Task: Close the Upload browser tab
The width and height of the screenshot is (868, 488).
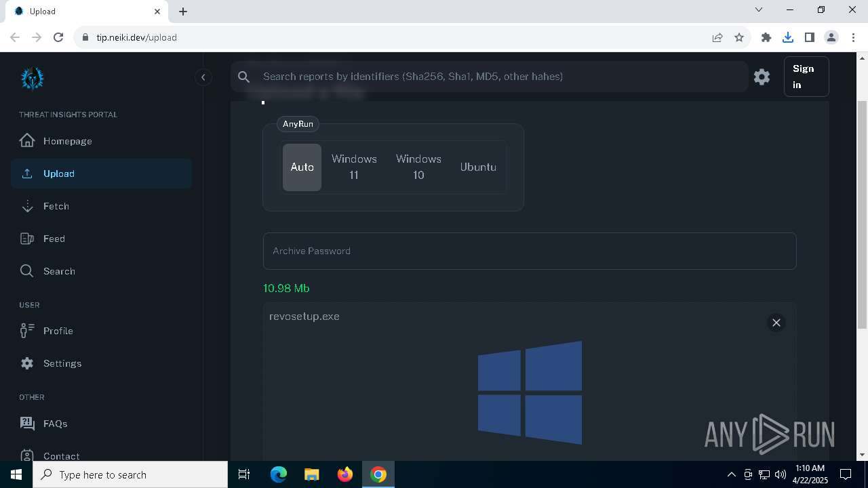Action: point(157,12)
